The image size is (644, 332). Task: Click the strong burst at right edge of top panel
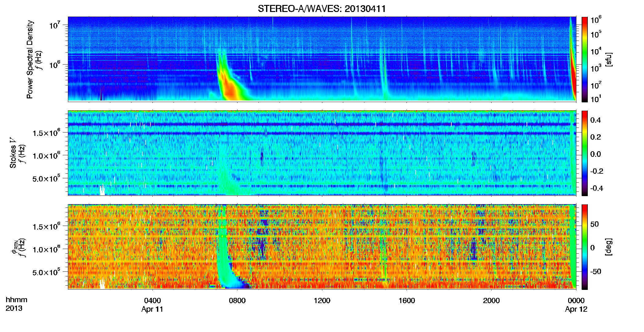coord(573,61)
